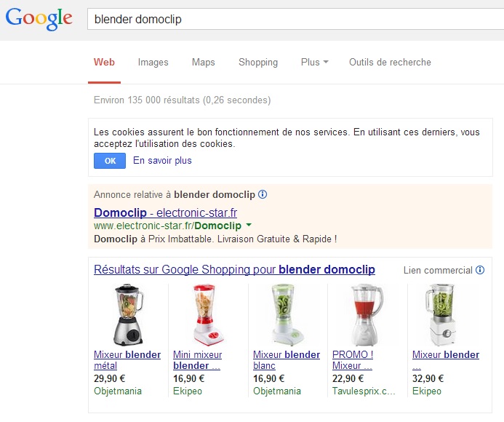504x422 pixels.
Task: Click the red mini mixeur blender image
Action: coord(208,314)
